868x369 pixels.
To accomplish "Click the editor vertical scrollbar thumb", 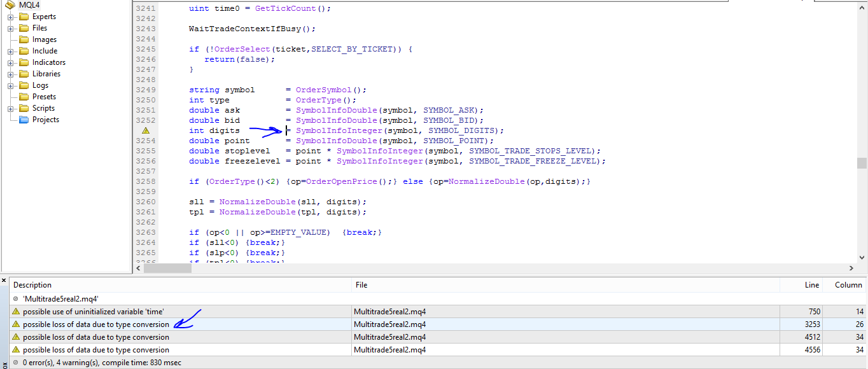I will tap(862, 163).
